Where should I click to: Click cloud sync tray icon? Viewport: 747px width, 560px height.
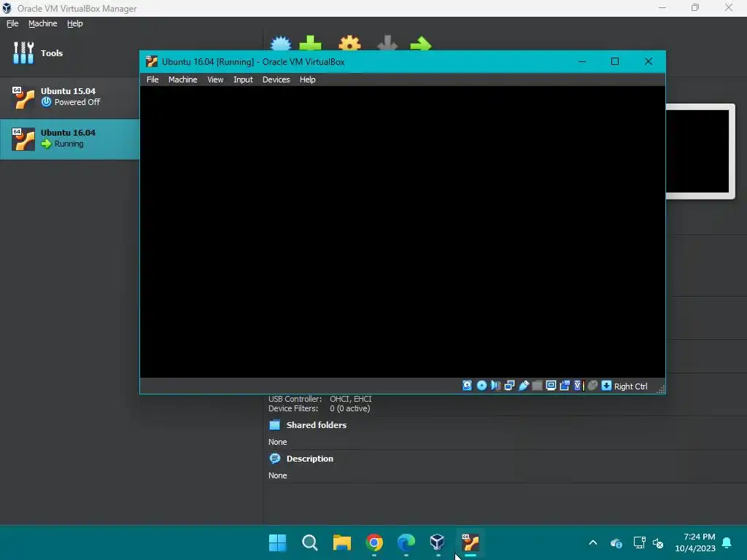pyautogui.click(x=616, y=542)
